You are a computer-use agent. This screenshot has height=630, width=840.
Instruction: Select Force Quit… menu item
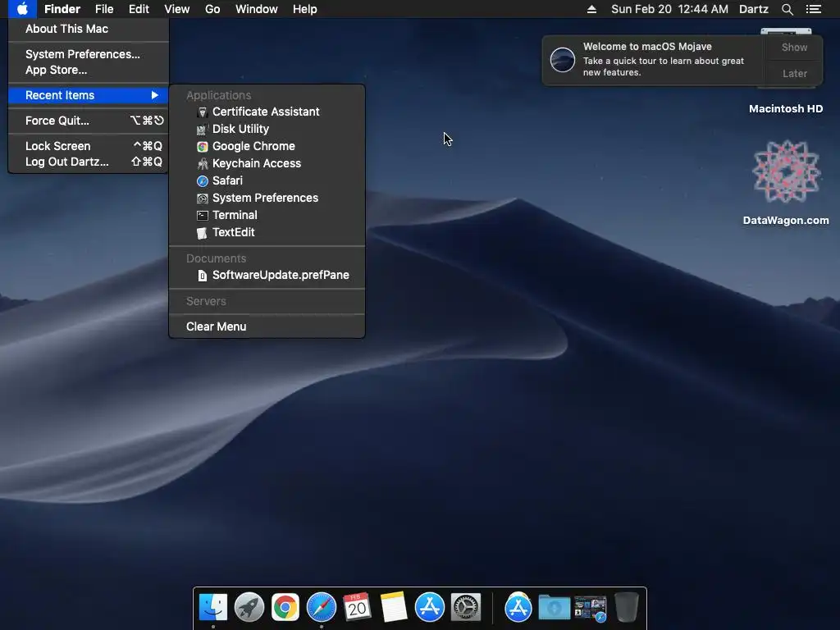click(x=89, y=121)
